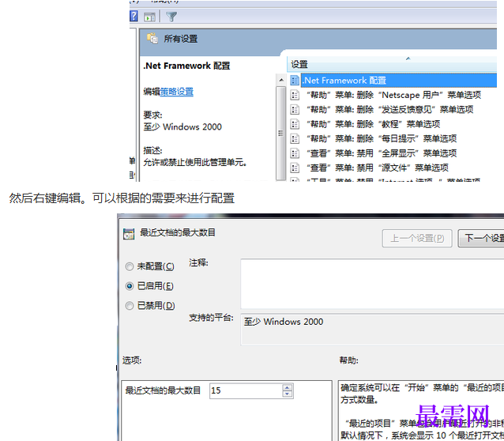Screen dimensions: 504x441
Task: Click the show/hide action pane toolbar icon
Action: (149, 17)
